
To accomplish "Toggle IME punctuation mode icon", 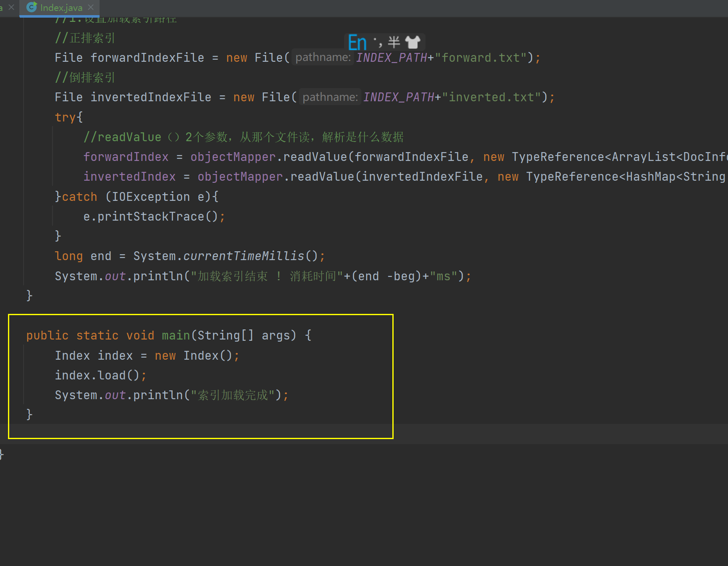I will [x=378, y=42].
